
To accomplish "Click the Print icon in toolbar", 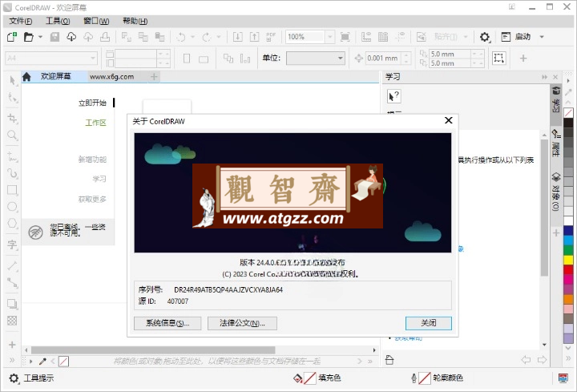I will coord(105,37).
